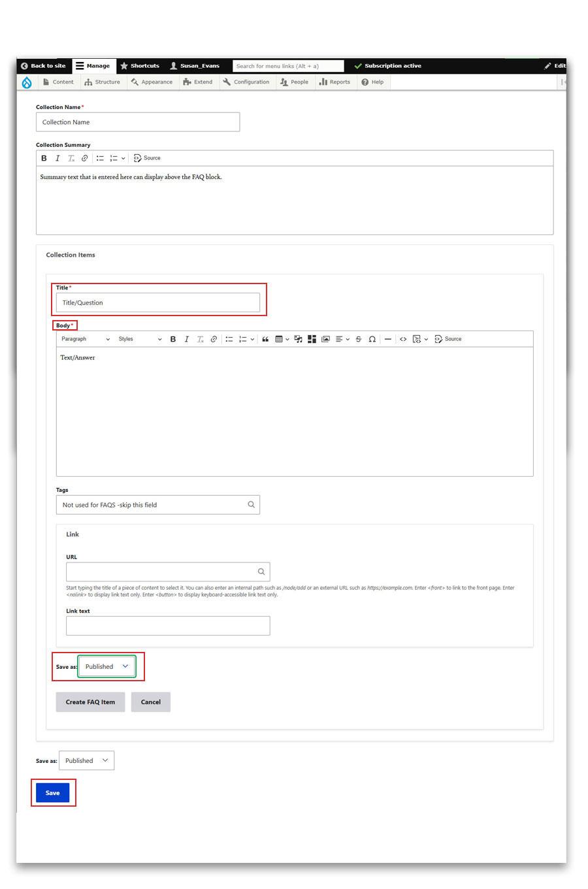Open the Susan_Evans user menu

[x=195, y=66]
